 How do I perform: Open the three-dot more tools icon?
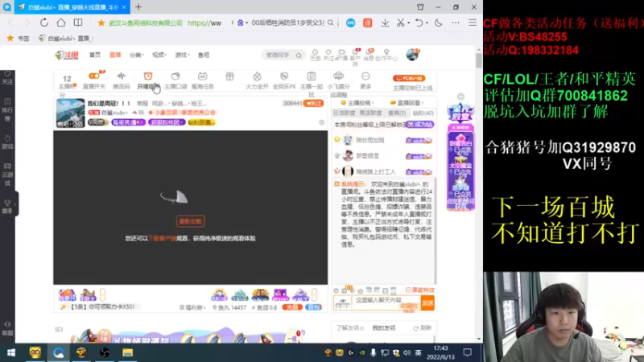pyautogui.click(x=456, y=23)
